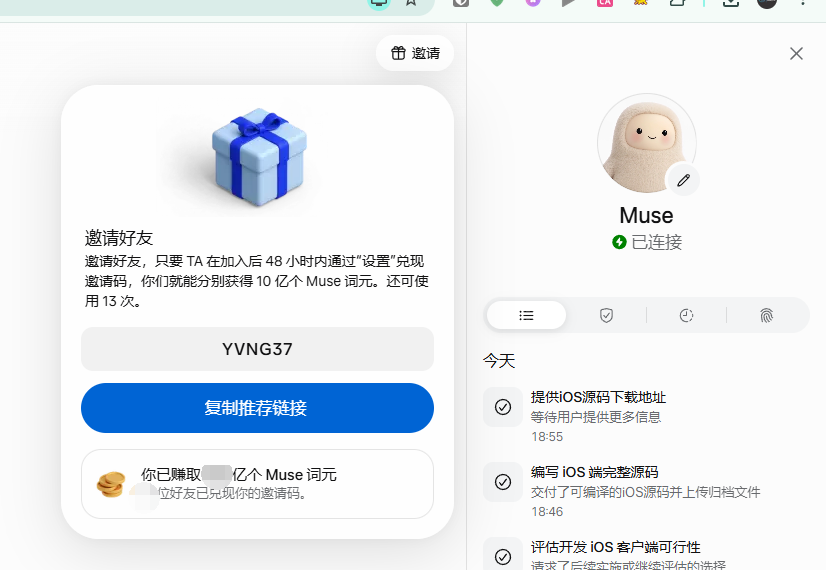Click checkmark icon beside 评估开发 iOS 客户端可行性
This screenshot has height=570, width=826.
[503, 556]
